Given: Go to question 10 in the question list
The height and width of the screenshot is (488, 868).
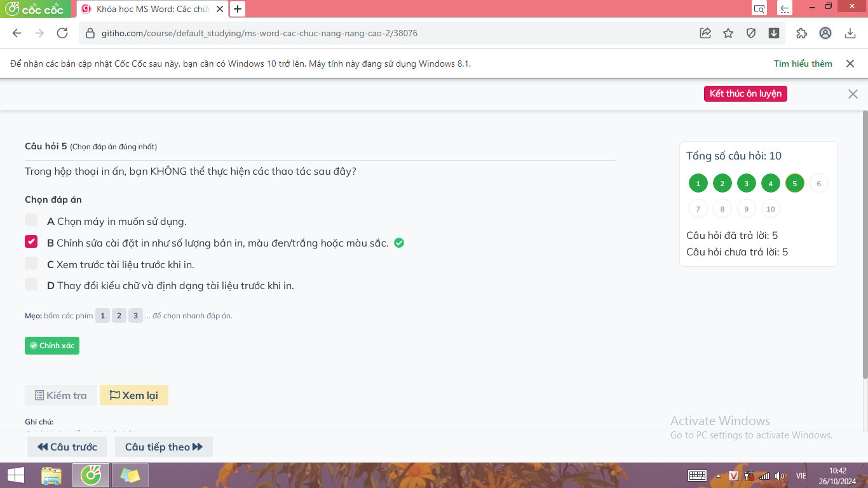Looking at the screenshot, I should coord(771,208).
